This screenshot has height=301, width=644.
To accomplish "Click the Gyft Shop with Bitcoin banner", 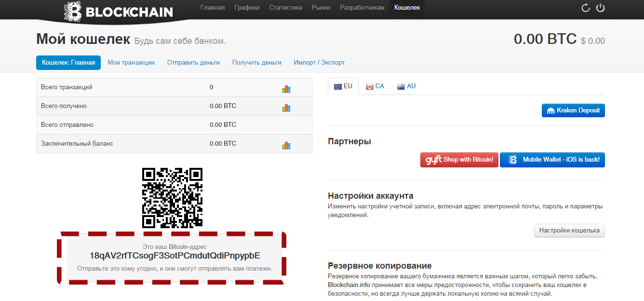I will point(459,160).
